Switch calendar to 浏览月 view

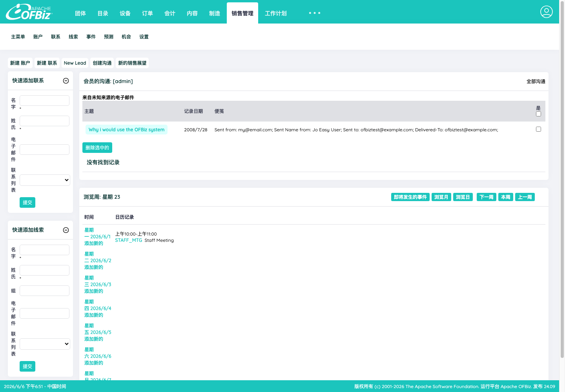(x=441, y=197)
